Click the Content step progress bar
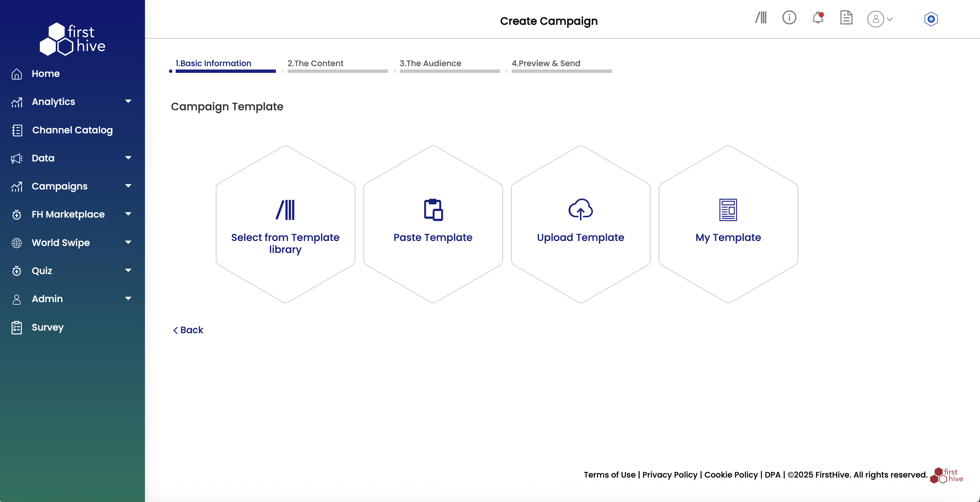 click(x=337, y=71)
